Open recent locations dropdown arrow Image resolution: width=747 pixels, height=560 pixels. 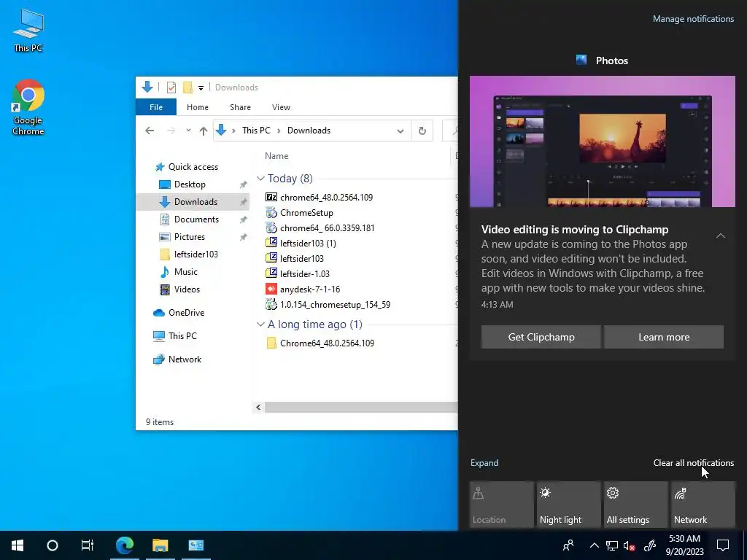click(x=188, y=131)
